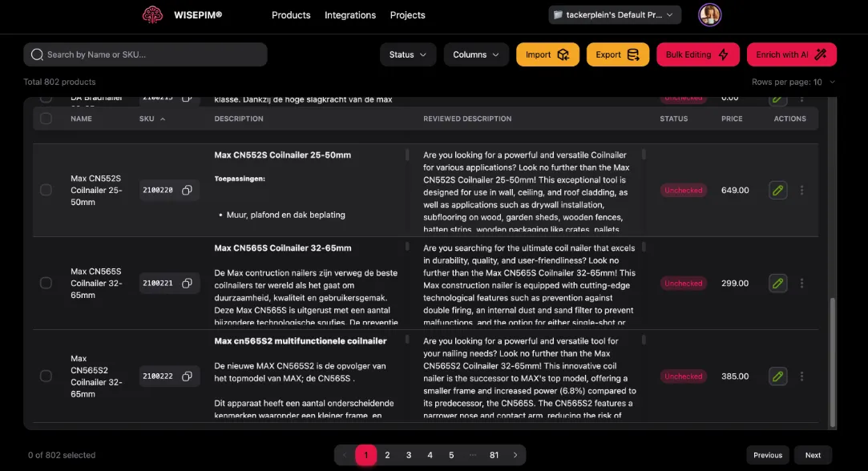Check the row checkbox for Max CN565S2

(x=46, y=376)
